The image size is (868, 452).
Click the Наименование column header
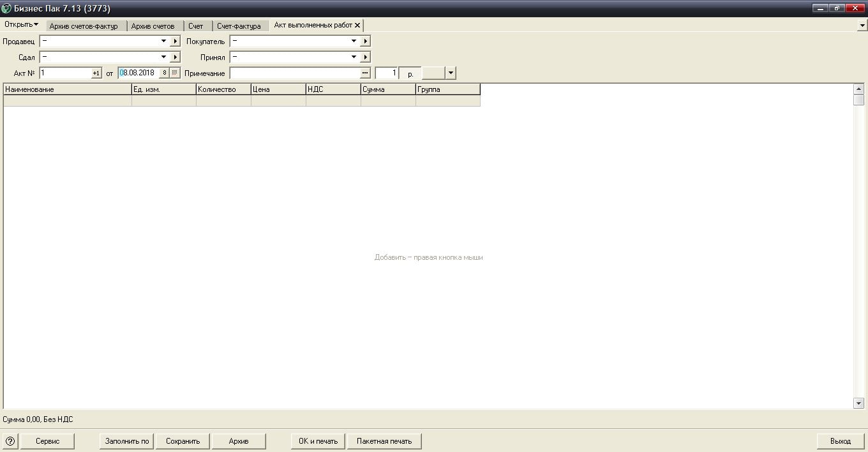click(67, 89)
